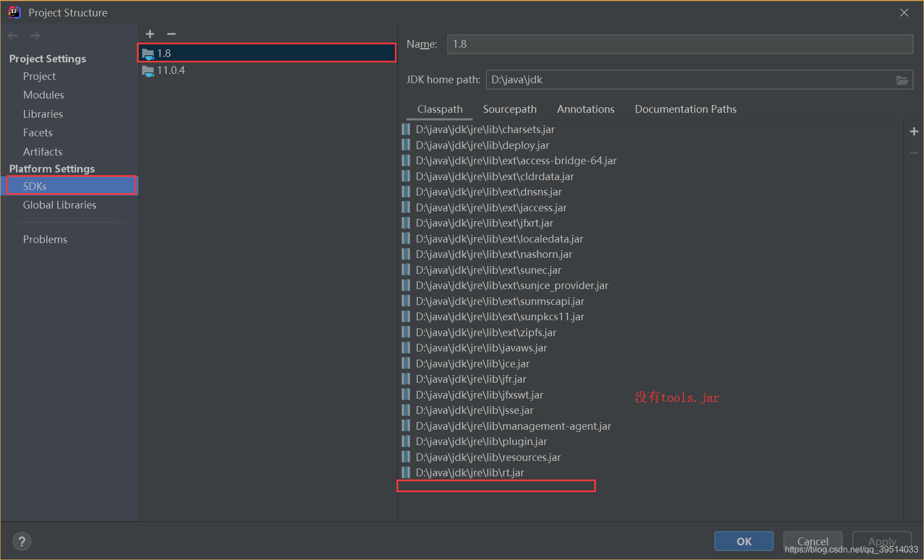Switch to the Sourcepath tab
Image resolution: width=924 pixels, height=560 pixels.
[510, 109]
